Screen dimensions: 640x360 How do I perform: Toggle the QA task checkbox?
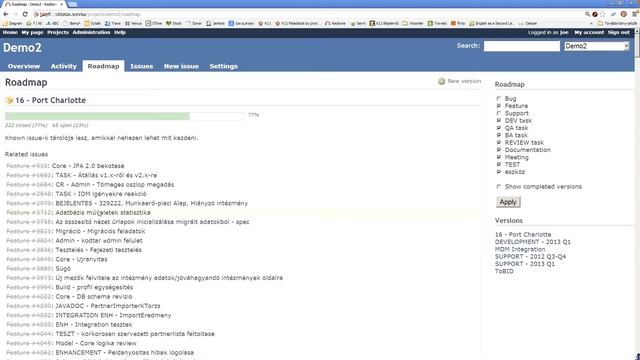[x=498, y=128]
